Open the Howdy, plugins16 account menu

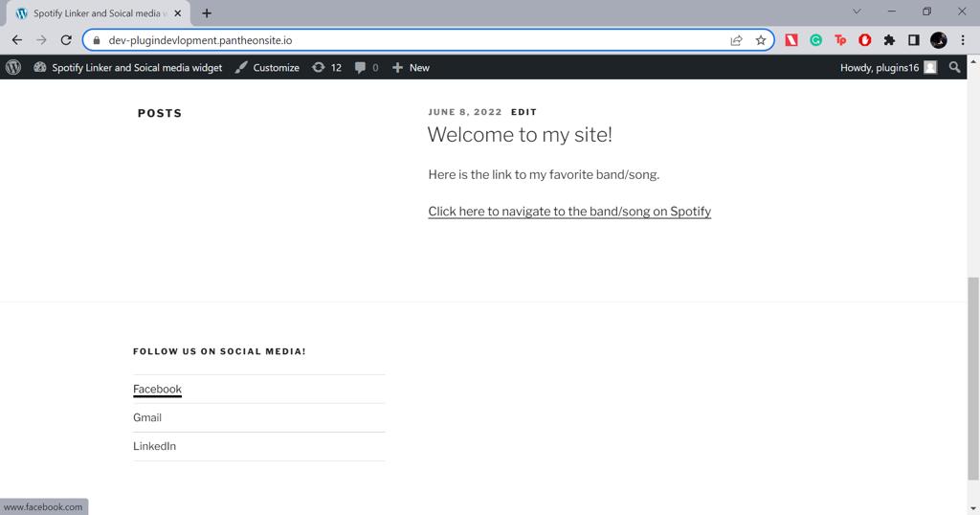pos(888,67)
